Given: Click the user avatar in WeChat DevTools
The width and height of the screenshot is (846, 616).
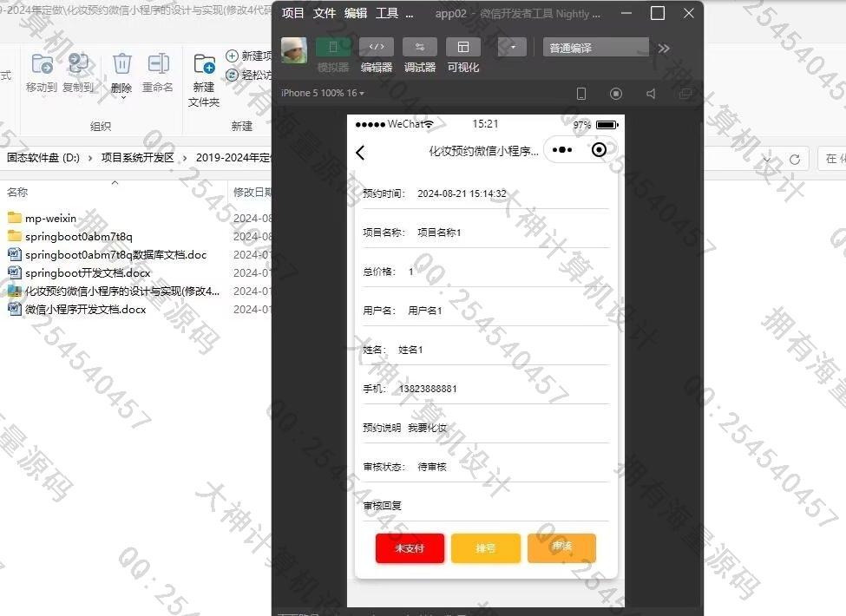Looking at the screenshot, I should 294,50.
